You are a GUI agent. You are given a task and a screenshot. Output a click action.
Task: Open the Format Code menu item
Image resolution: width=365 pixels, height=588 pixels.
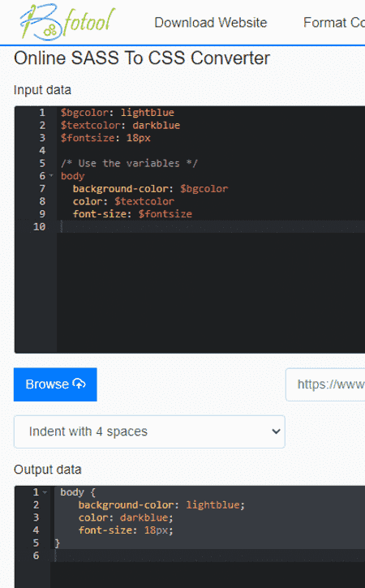(334, 23)
